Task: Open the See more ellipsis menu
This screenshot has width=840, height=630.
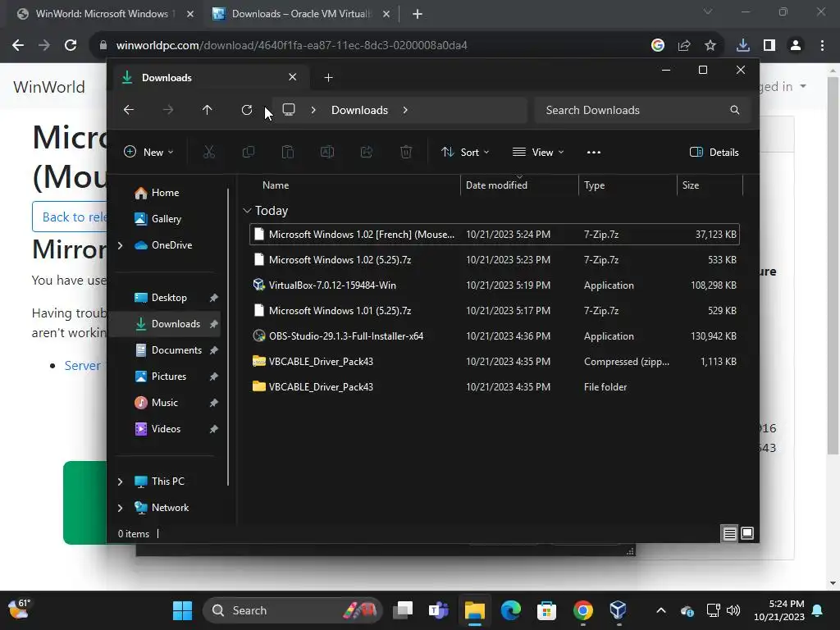Action: [x=594, y=152]
